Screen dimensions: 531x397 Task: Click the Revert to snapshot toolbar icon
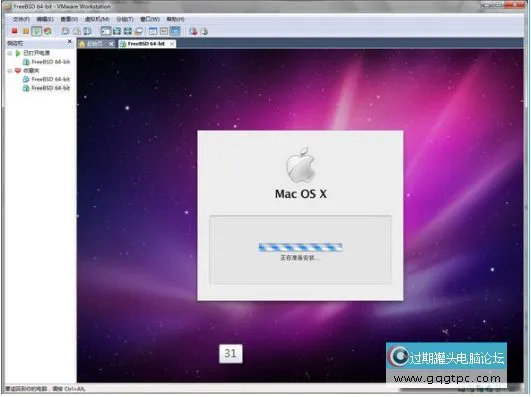pyautogui.click(x=77, y=31)
